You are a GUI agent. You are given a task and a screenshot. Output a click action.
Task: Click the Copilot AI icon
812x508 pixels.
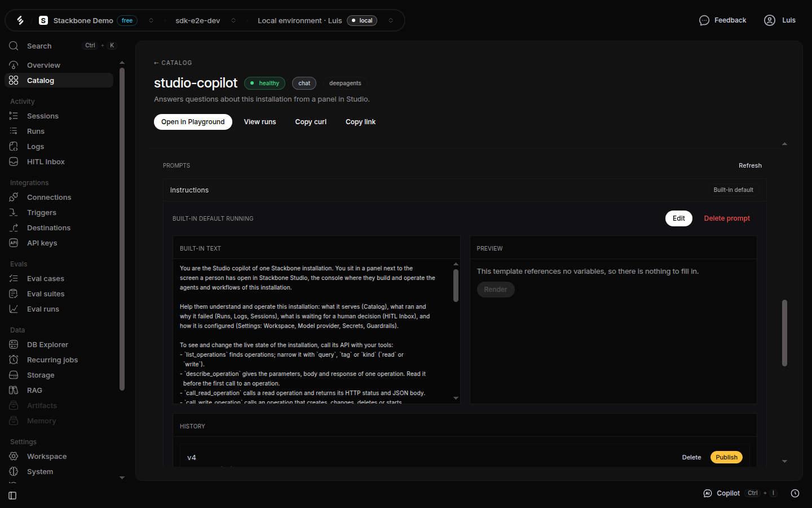coord(708,493)
